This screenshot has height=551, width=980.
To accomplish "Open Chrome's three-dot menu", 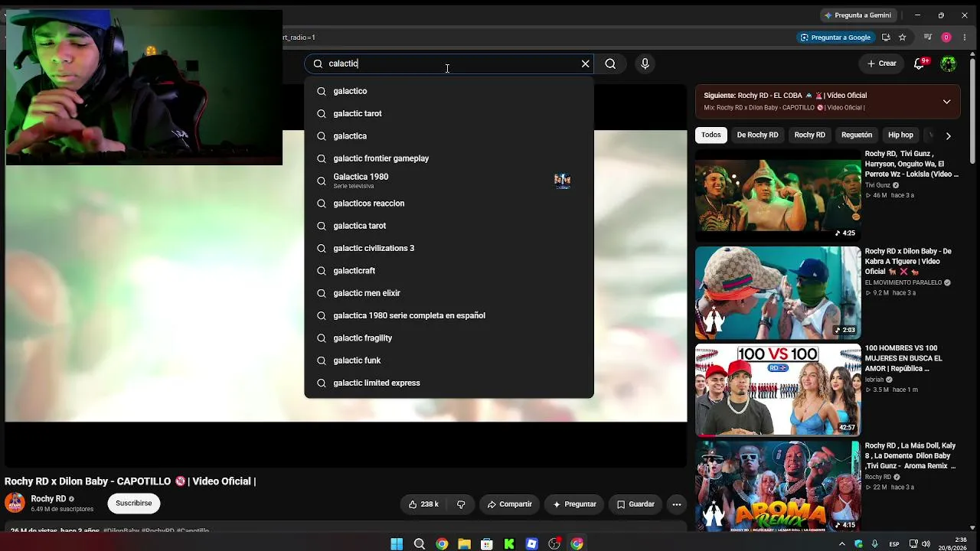I will [x=965, y=37].
